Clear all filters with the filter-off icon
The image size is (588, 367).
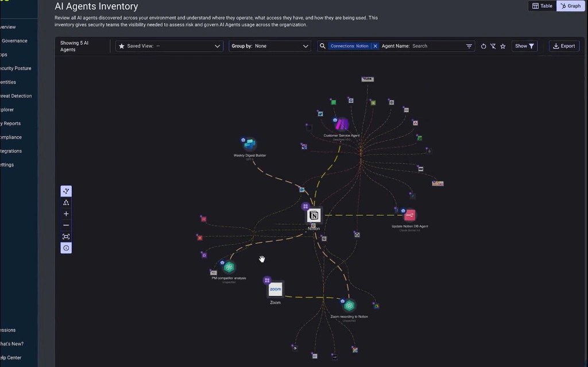(x=493, y=46)
